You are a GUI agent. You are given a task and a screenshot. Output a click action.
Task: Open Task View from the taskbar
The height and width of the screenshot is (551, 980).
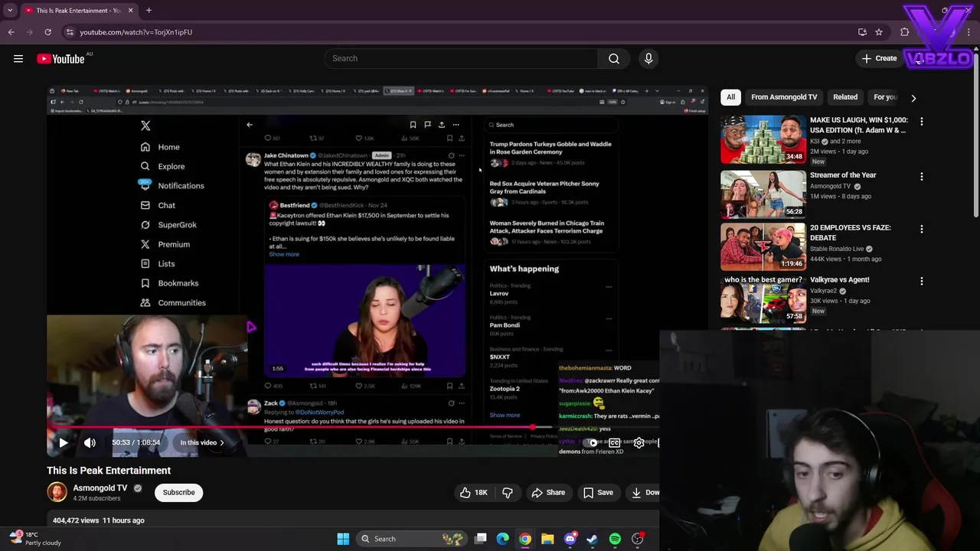pyautogui.click(x=481, y=539)
